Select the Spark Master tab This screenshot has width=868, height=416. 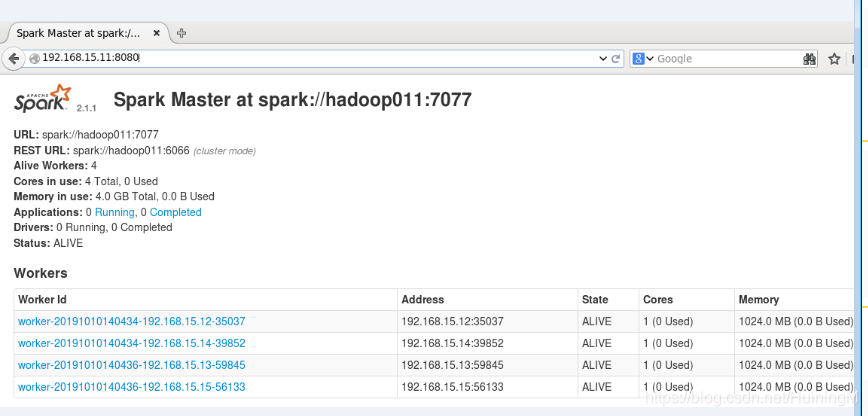coord(85,33)
